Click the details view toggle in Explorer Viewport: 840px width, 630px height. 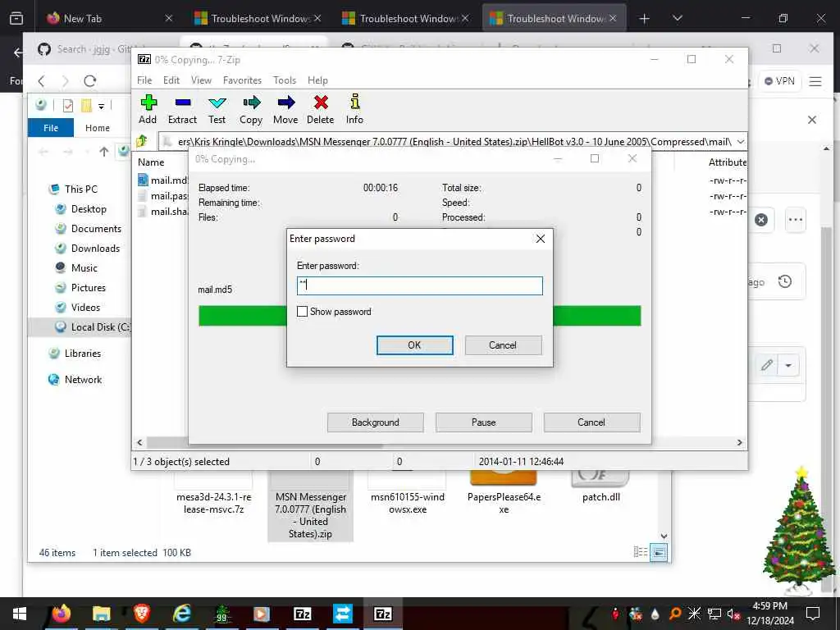click(x=641, y=552)
